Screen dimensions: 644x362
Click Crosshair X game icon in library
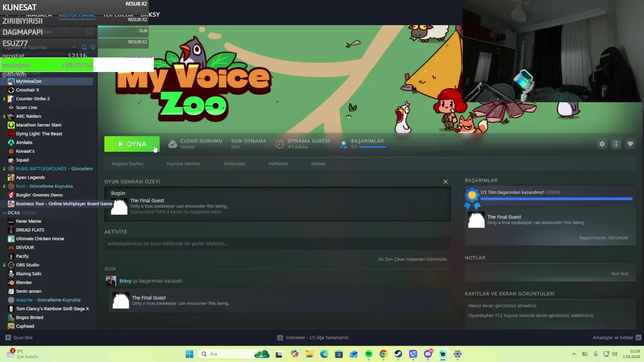pyautogui.click(x=11, y=90)
